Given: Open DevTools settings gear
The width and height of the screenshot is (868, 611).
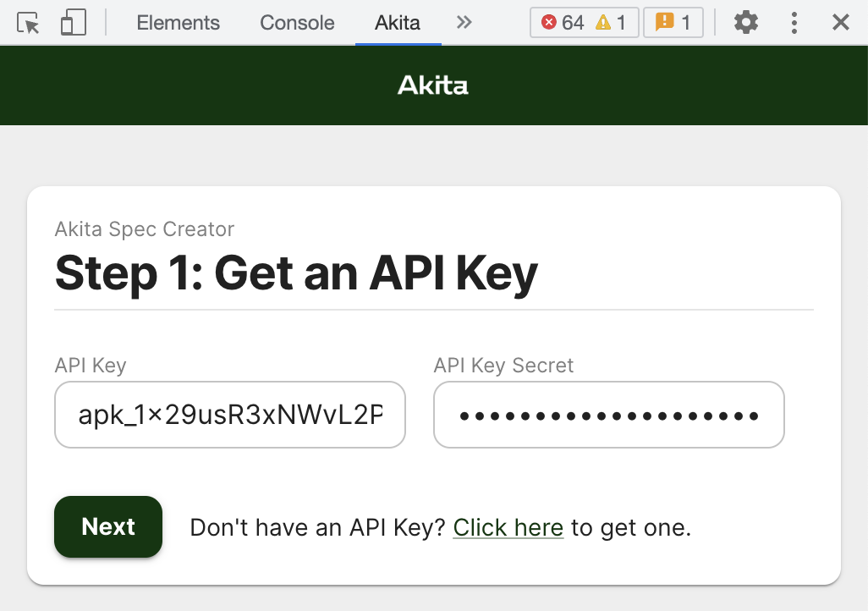Looking at the screenshot, I should pos(745,23).
